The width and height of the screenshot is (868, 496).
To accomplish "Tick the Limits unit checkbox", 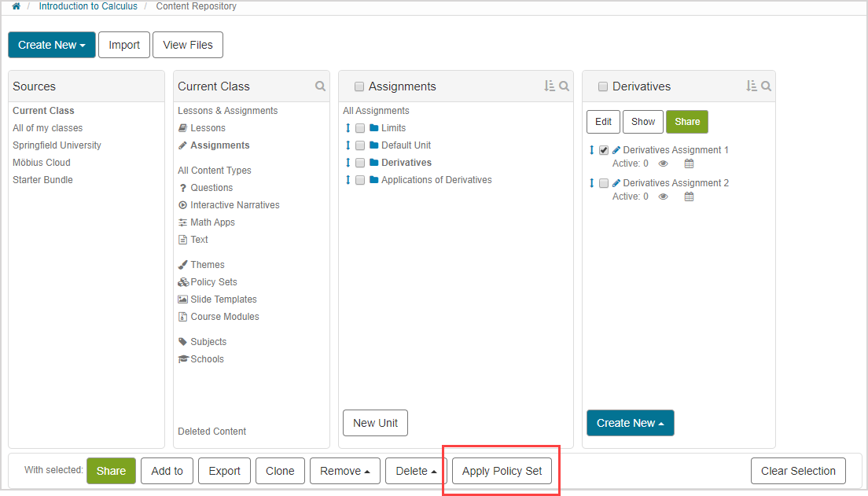I will pos(360,128).
